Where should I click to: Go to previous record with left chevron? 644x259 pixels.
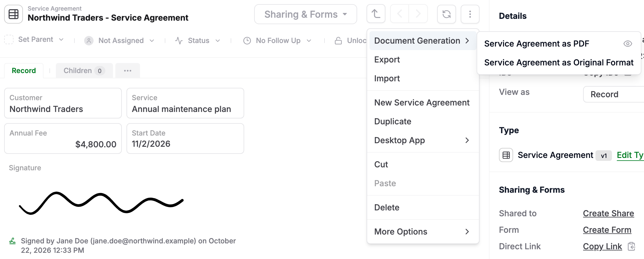[400, 14]
